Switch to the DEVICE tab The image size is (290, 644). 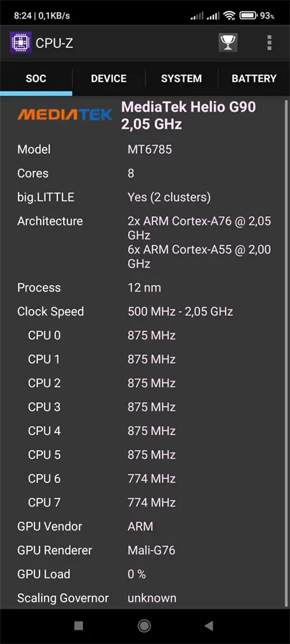[109, 79]
